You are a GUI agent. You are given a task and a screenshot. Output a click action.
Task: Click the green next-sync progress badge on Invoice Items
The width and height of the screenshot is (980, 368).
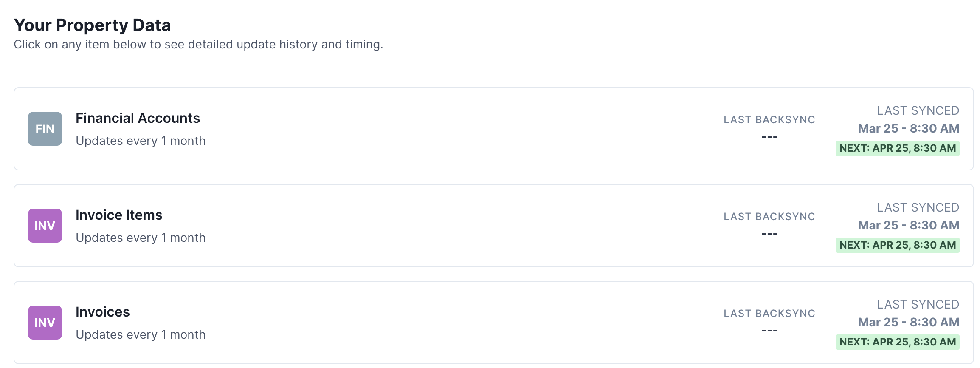(x=897, y=245)
